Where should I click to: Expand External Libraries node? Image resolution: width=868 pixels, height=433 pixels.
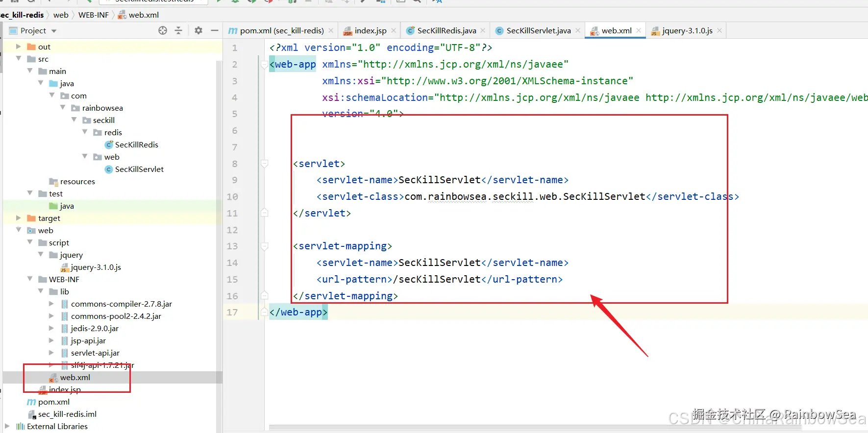(7, 426)
